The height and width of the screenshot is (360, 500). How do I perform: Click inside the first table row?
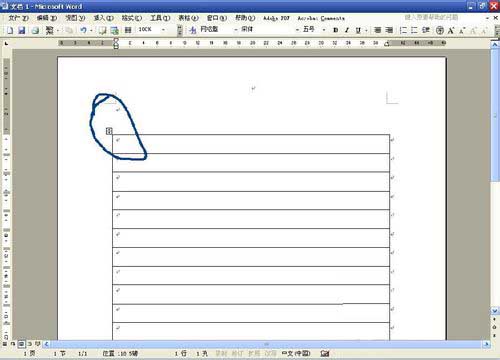tap(251, 144)
